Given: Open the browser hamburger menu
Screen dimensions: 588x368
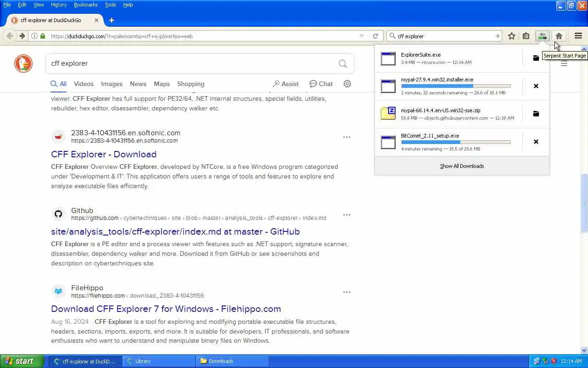Looking at the screenshot, I should point(578,36).
